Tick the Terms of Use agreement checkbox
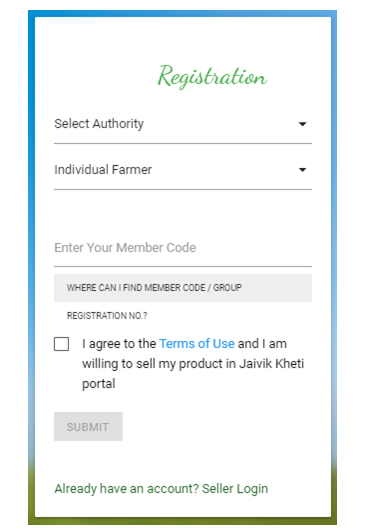This screenshot has height=531, width=368. click(x=61, y=344)
